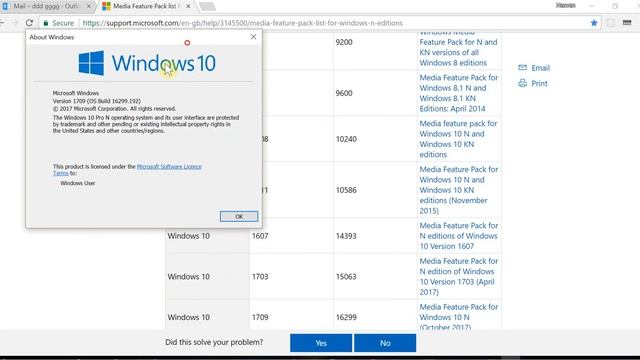Answer No to Did this solve your problem
This screenshot has width=640, height=360.
click(385, 343)
